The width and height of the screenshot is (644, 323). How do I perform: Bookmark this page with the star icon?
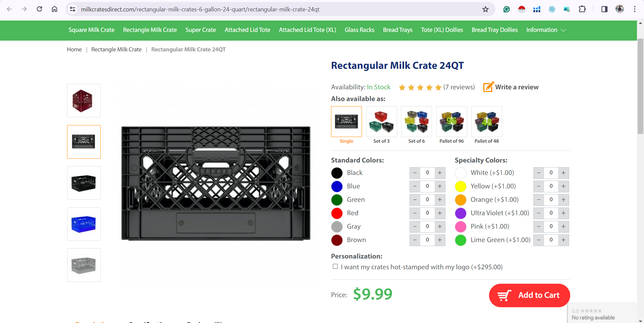(x=485, y=9)
